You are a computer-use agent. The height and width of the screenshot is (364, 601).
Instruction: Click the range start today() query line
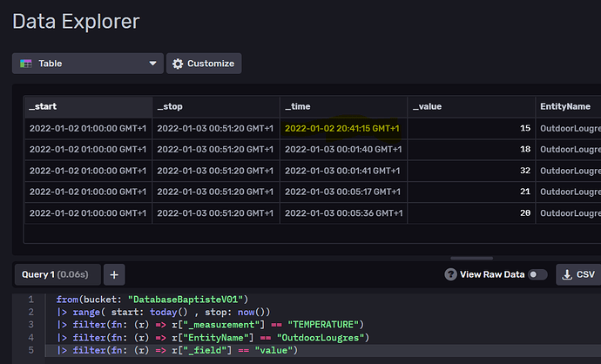(164, 313)
